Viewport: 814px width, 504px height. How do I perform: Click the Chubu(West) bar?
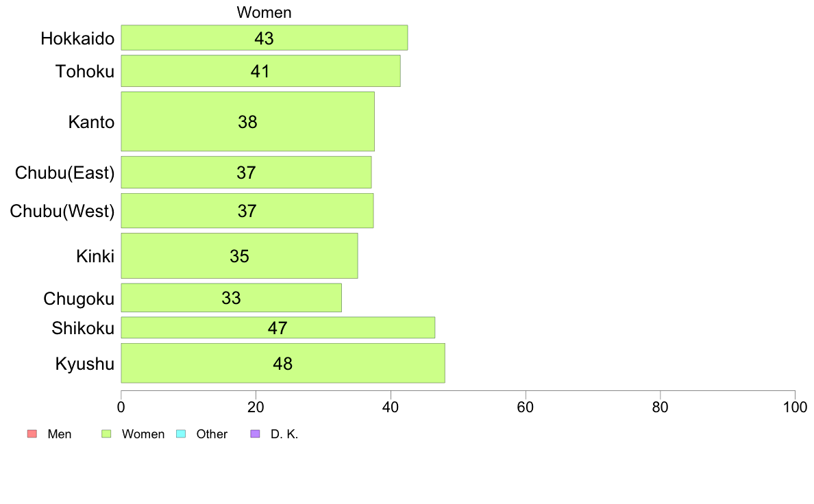click(x=247, y=211)
